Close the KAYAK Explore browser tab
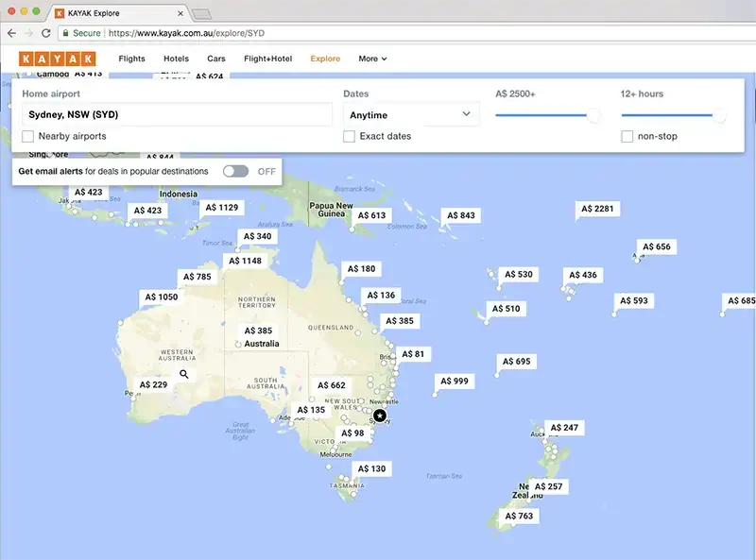 [180, 13]
